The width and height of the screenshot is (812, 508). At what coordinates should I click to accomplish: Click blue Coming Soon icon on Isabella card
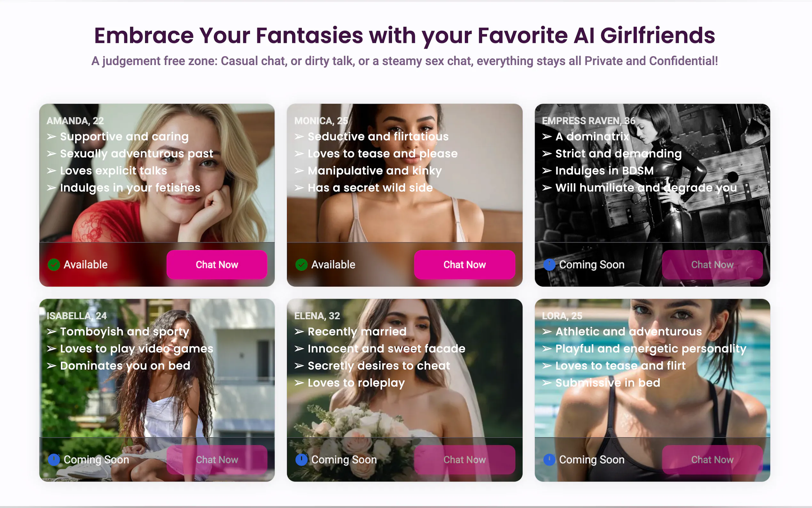tap(54, 460)
